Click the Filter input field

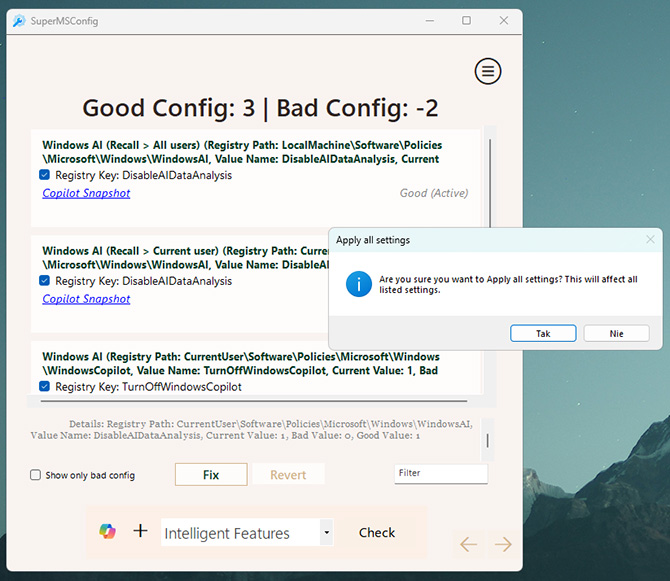pyautogui.click(x=441, y=473)
